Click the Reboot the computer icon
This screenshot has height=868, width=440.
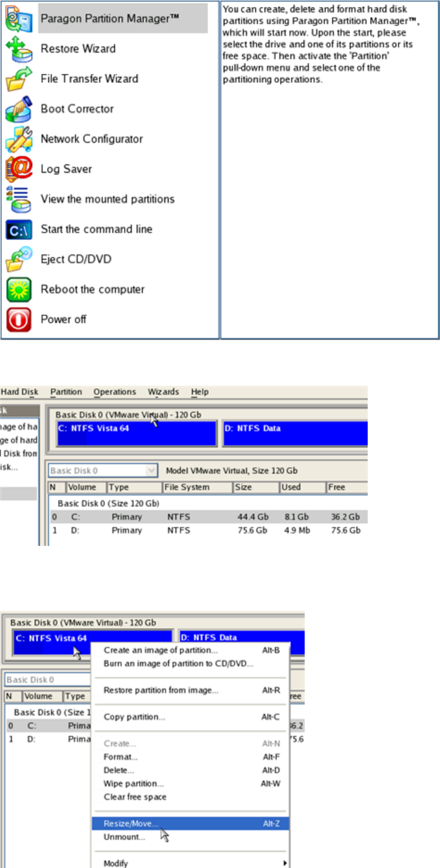click(x=19, y=289)
